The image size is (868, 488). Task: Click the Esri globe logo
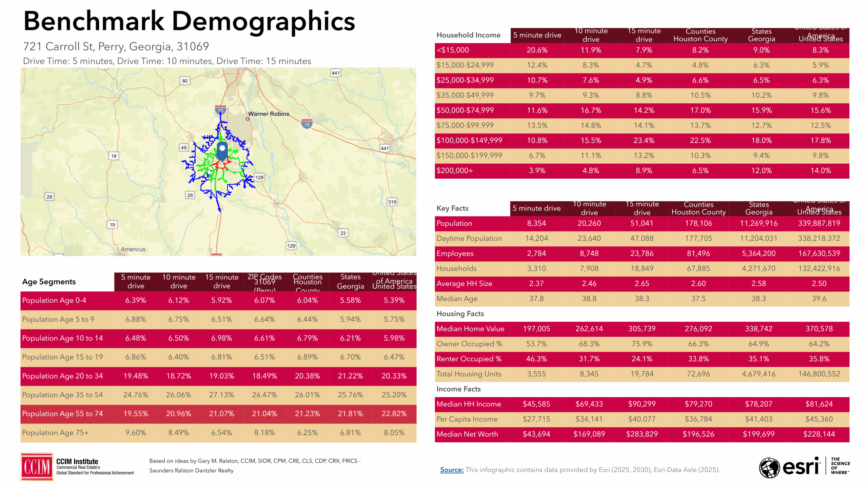click(x=769, y=468)
